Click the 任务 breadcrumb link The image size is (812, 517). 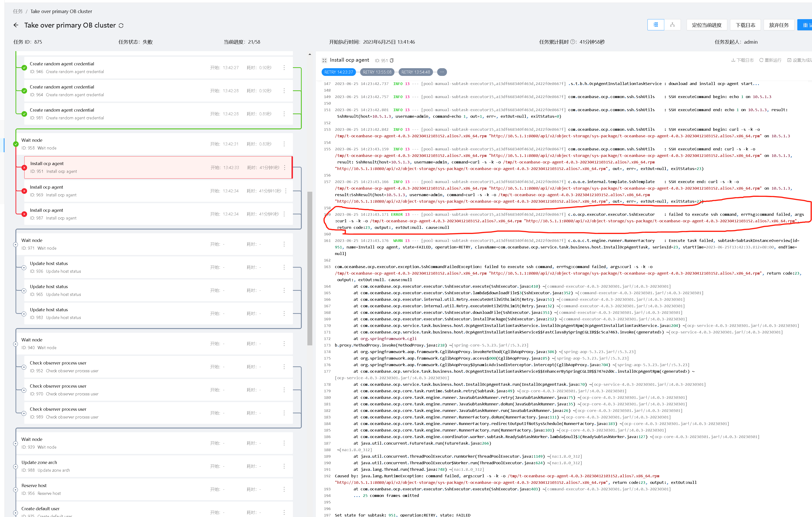point(18,11)
